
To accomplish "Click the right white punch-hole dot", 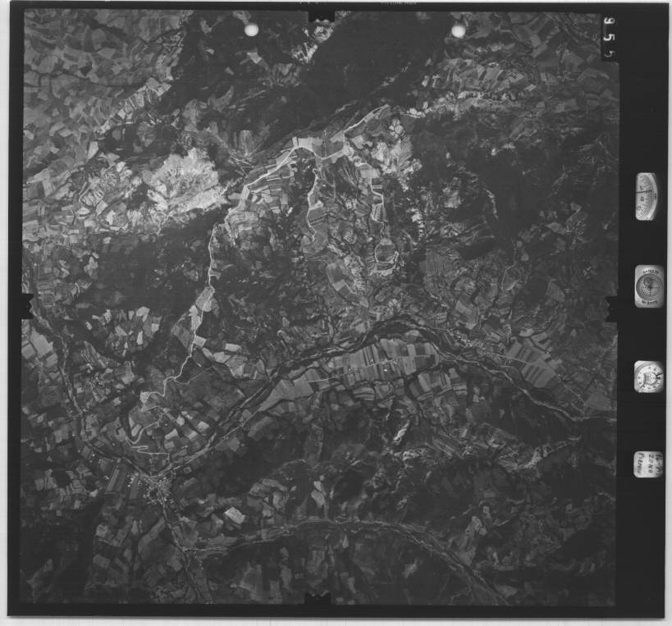I will [459, 31].
